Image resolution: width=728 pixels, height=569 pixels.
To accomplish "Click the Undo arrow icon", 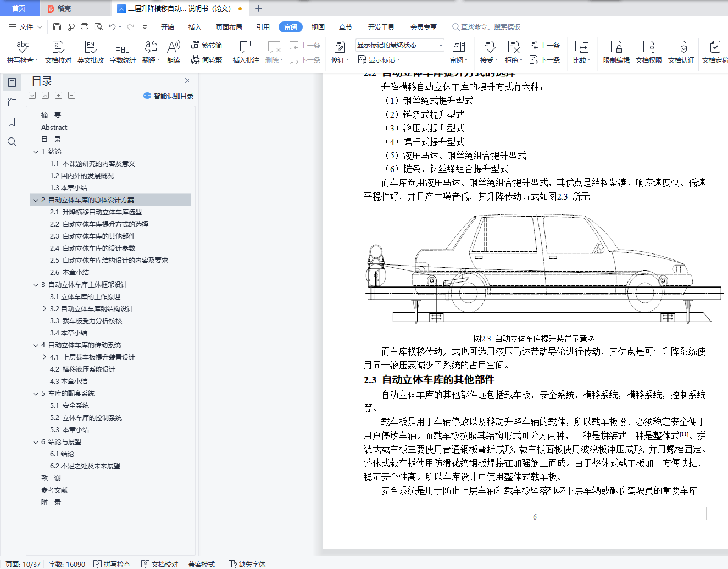I will coord(112,26).
